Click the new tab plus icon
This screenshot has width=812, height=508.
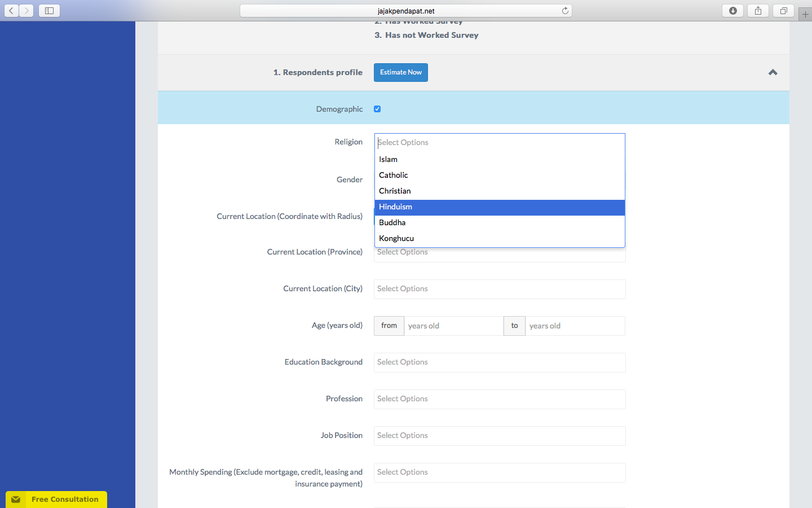(x=805, y=14)
